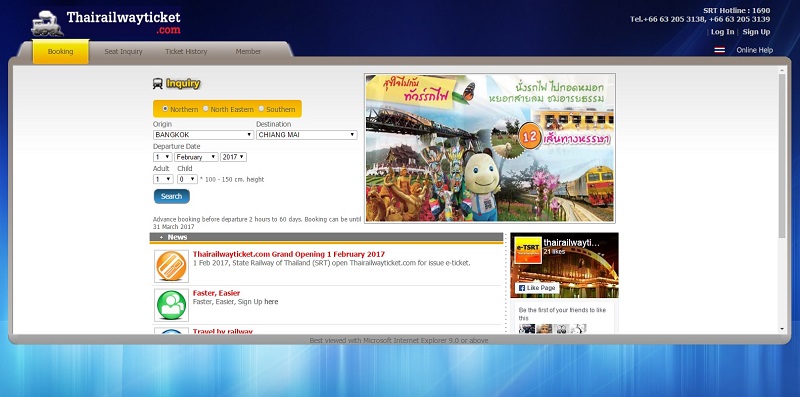800x397 pixels.
Task: Click the Log In link
Action: tap(722, 32)
